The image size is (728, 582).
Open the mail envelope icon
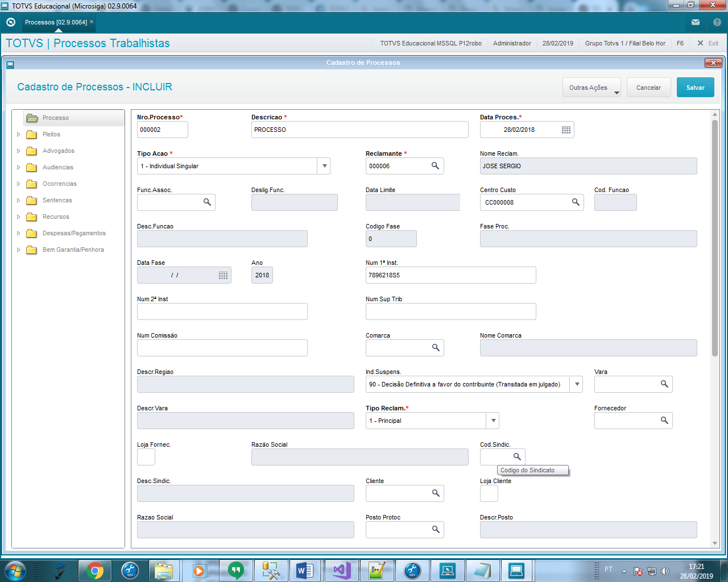coord(696,22)
